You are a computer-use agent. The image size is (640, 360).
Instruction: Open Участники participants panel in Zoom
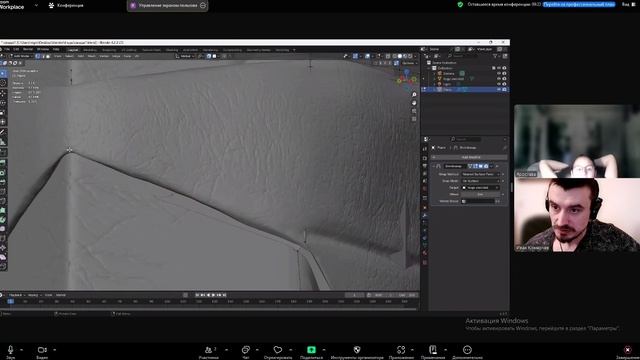click(209, 350)
